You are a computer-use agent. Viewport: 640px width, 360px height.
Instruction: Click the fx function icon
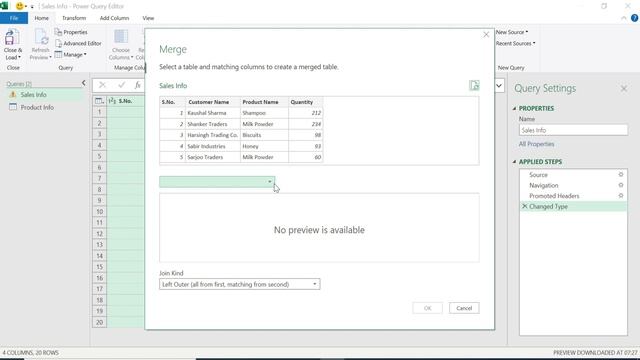pos(138,85)
